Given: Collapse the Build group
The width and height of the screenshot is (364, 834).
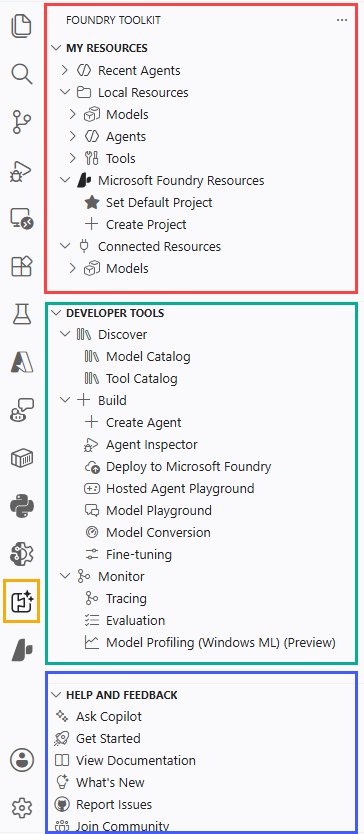Looking at the screenshot, I should point(65,401).
